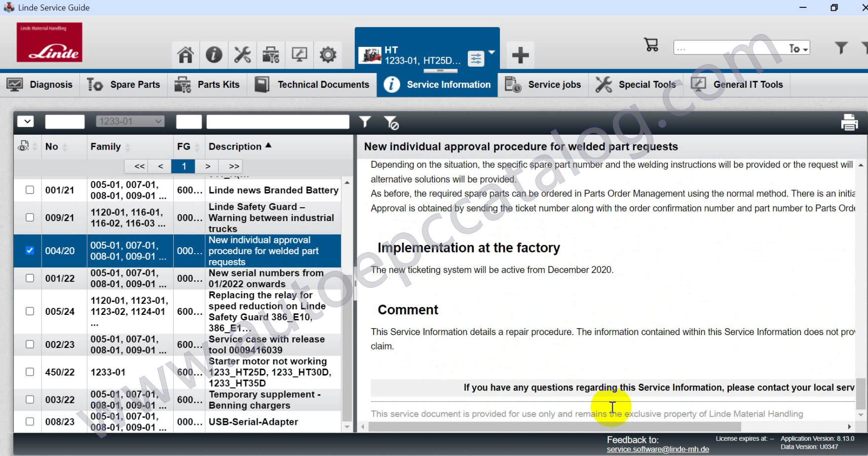Tick checkbox for entry 001/22
Viewport: 868px width, 456px height.
(30, 278)
